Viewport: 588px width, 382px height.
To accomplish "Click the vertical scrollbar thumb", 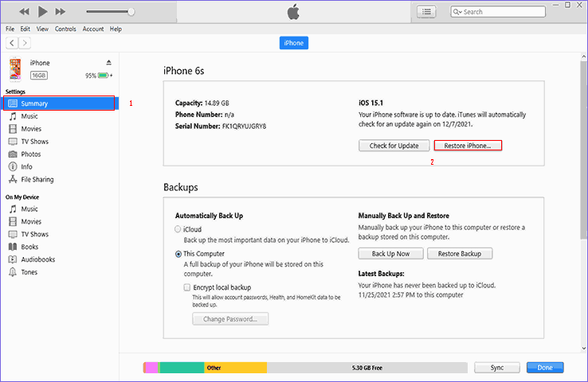I will click(583, 150).
